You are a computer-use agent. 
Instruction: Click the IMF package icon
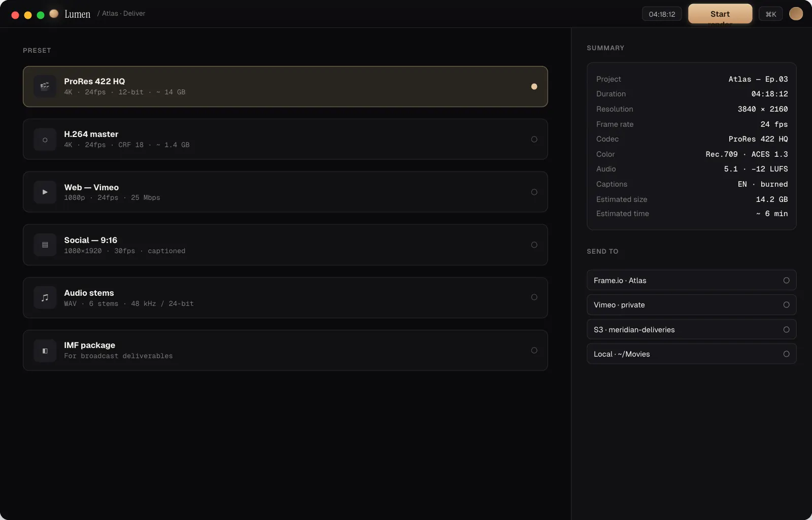[45, 351]
